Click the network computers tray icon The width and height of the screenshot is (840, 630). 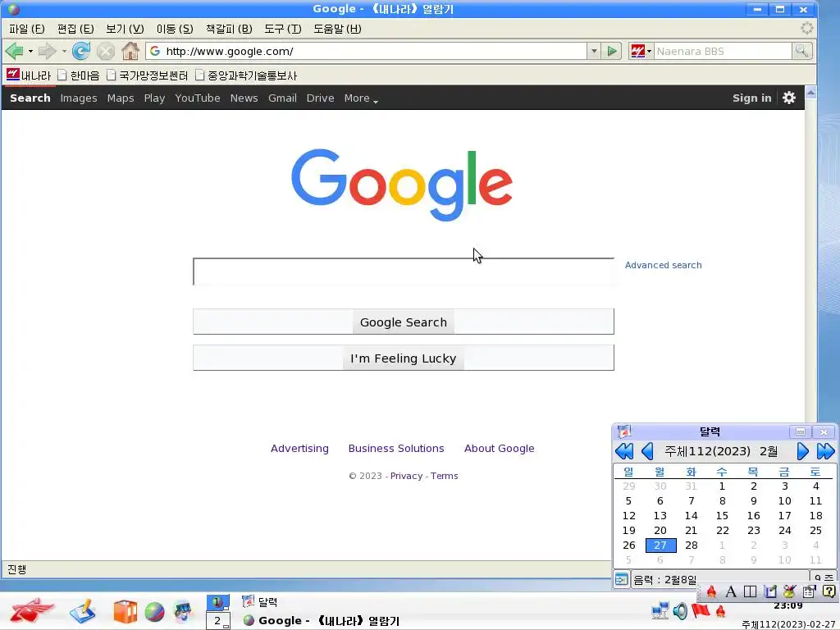[660, 610]
